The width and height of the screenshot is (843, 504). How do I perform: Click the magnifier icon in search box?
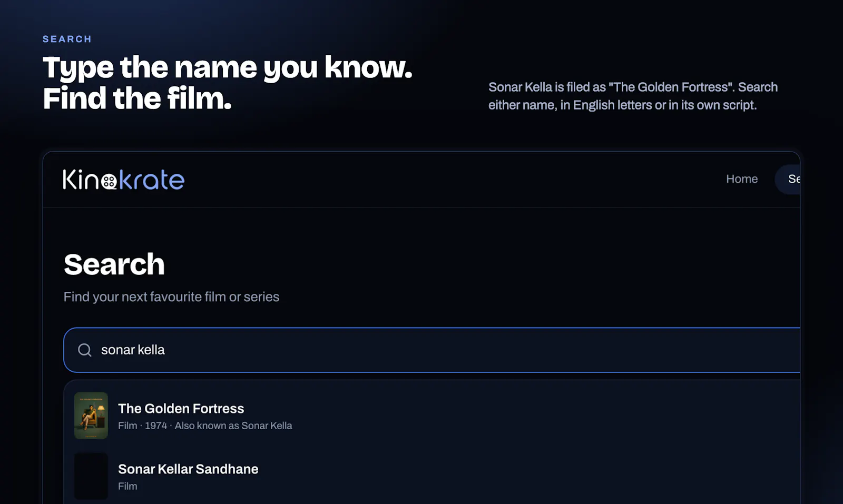(x=85, y=350)
